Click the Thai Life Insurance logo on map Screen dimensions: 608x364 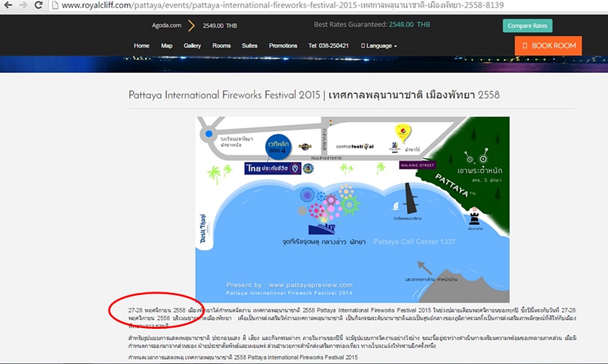click(273, 168)
